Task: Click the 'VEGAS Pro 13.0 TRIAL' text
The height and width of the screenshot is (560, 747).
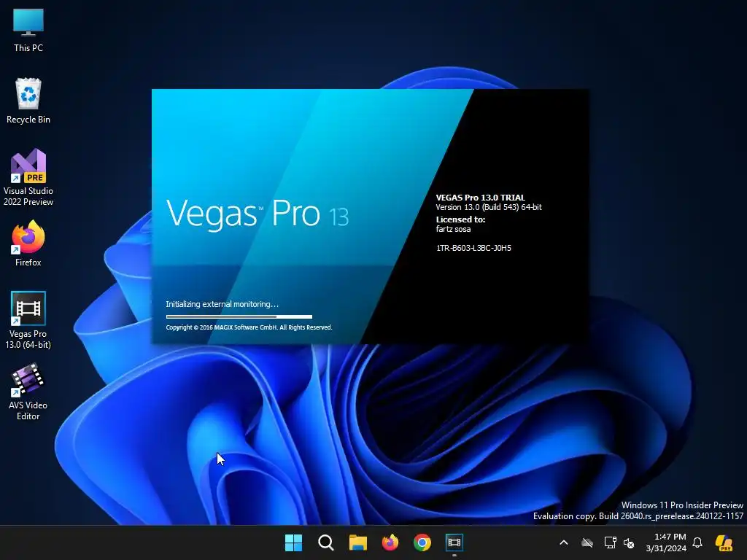Action: click(480, 197)
